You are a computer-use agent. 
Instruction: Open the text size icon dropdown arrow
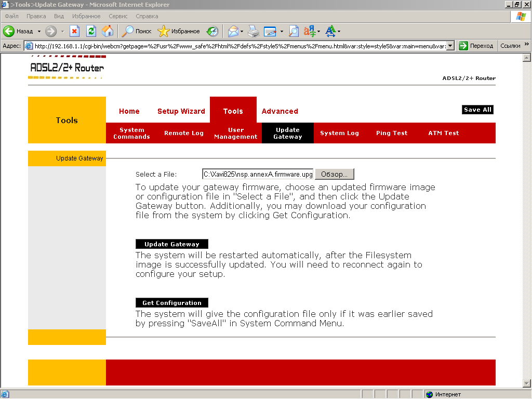pyautogui.click(x=339, y=31)
